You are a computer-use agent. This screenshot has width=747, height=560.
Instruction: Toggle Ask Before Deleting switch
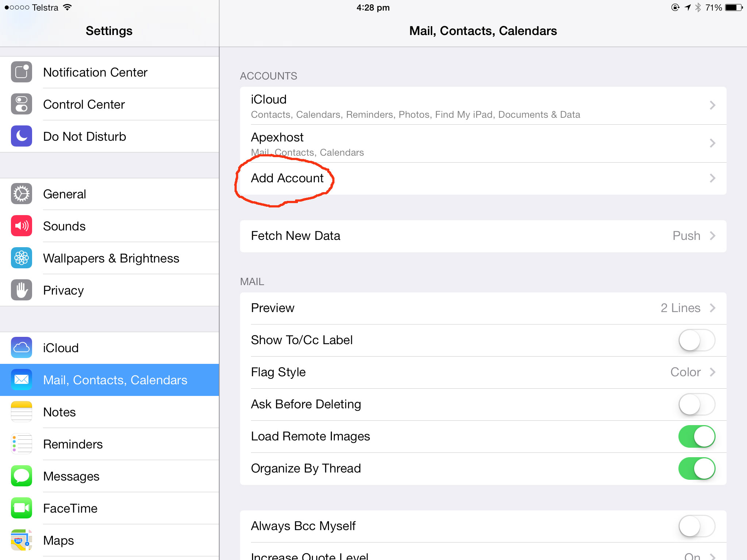(x=697, y=404)
